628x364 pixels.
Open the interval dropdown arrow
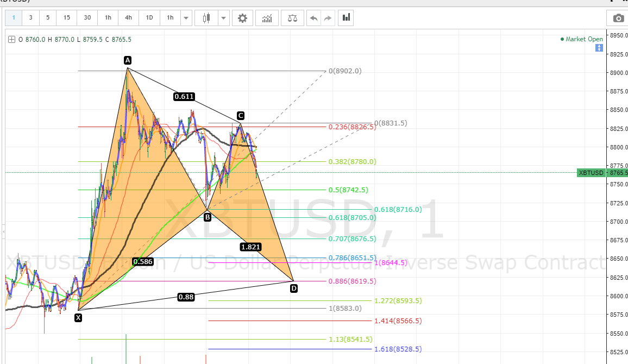click(x=186, y=17)
